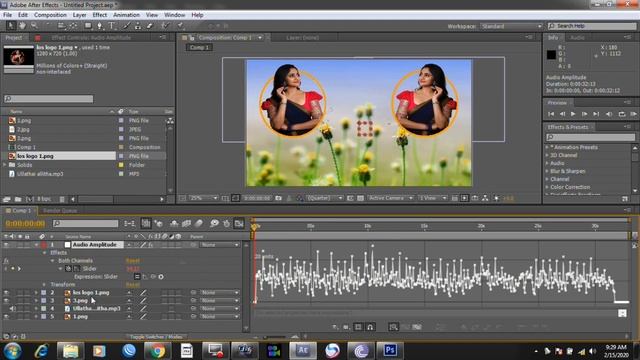This screenshot has height=360, width=640.
Task: Open the File menu
Action: click(x=7, y=15)
